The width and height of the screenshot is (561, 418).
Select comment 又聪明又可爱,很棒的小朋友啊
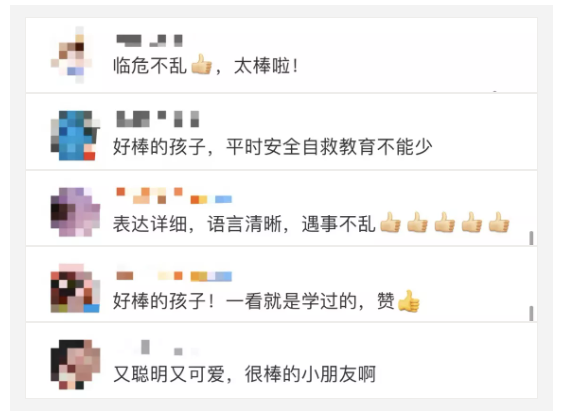point(244,374)
